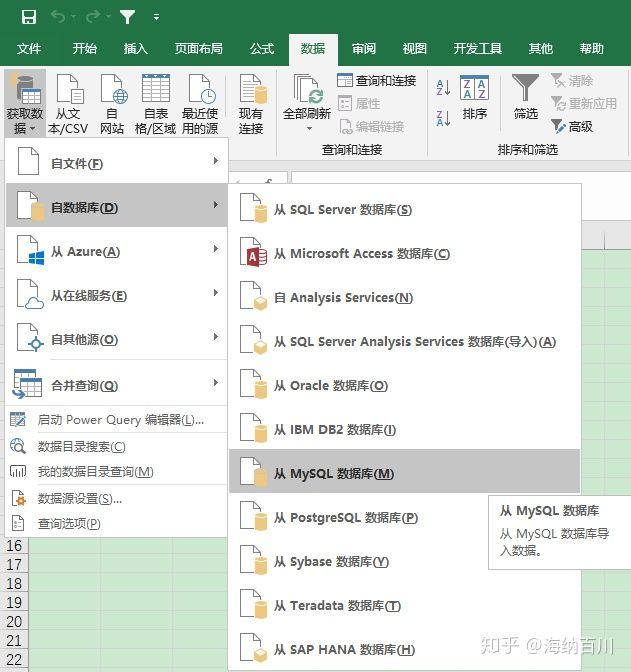Click 数据目录搜索(C) menu item
Screen dimensions: 631x672
click(117, 446)
